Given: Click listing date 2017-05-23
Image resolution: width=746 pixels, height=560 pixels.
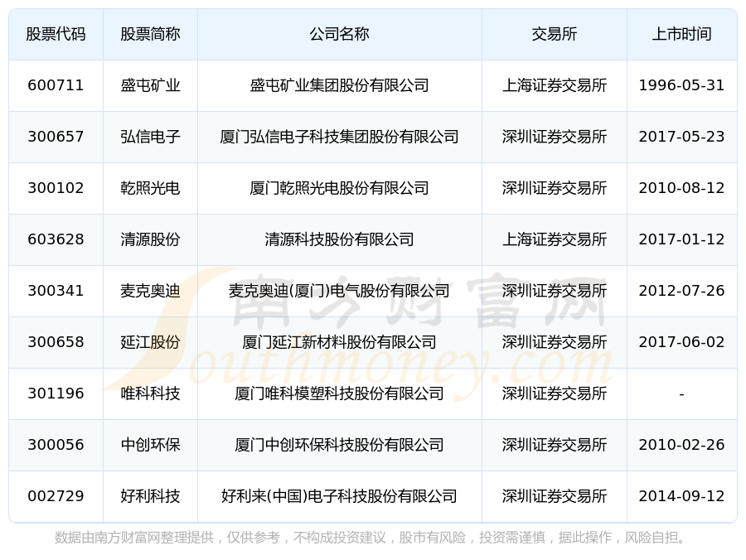Looking at the screenshot, I should click(682, 137).
